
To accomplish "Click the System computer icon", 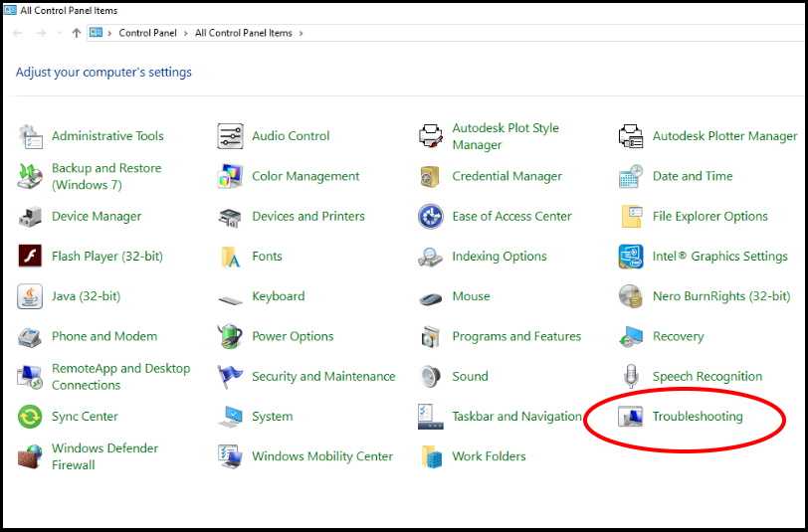I will click(230, 417).
